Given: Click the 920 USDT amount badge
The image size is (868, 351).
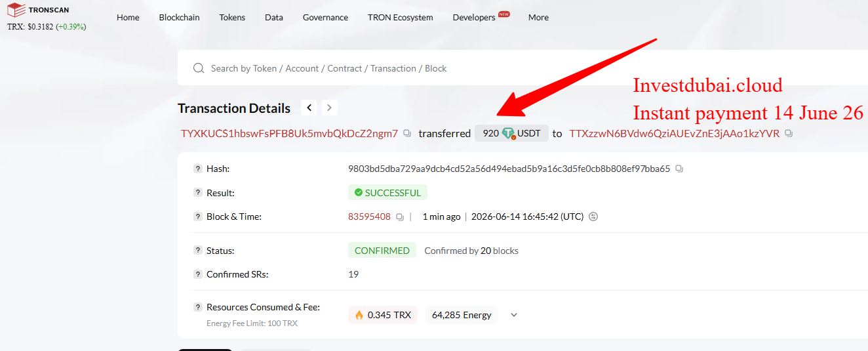Looking at the screenshot, I should coord(511,133).
